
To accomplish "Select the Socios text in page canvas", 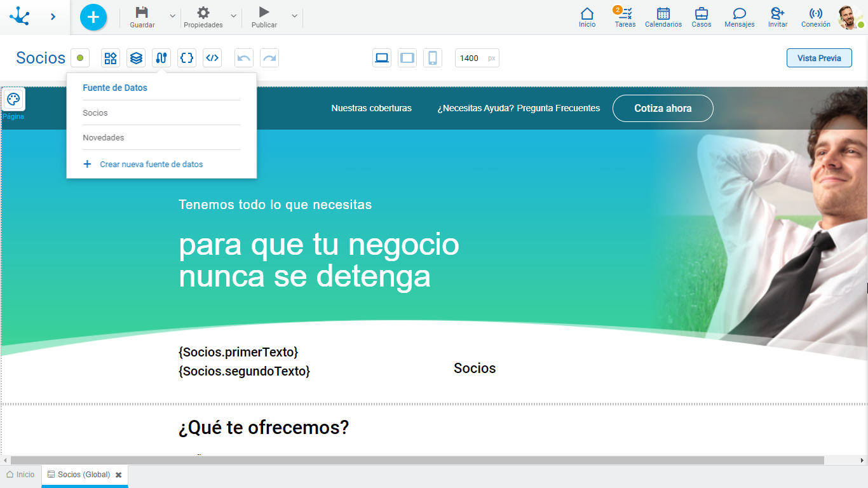I will (475, 369).
